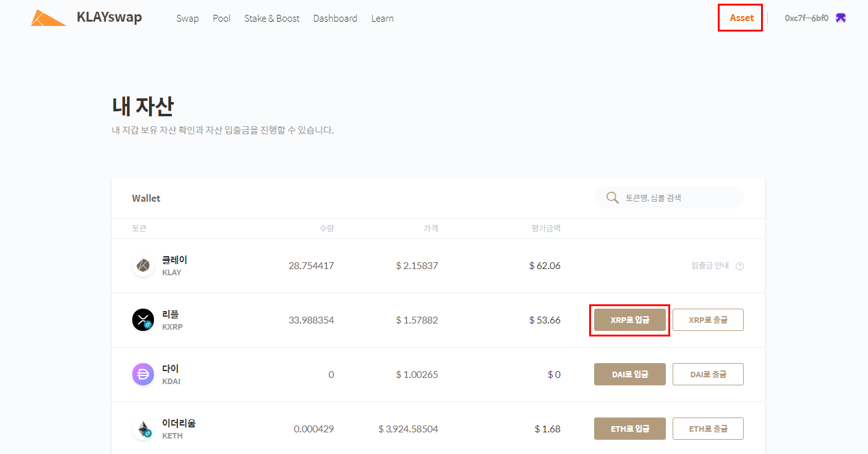Click the KXRP ripple token icon
This screenshot has width=868, height=454.
[143, 320]
